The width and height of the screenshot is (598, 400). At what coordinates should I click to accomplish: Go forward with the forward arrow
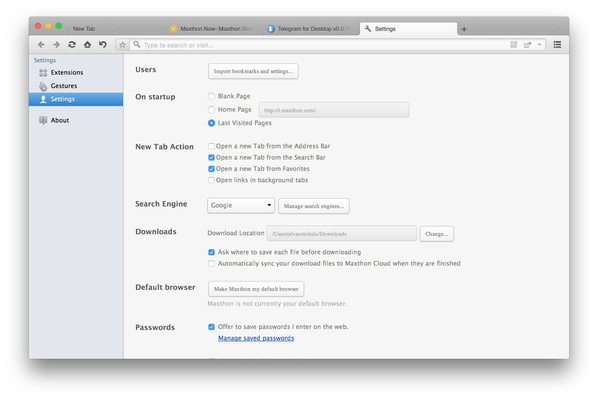[56, 45]
